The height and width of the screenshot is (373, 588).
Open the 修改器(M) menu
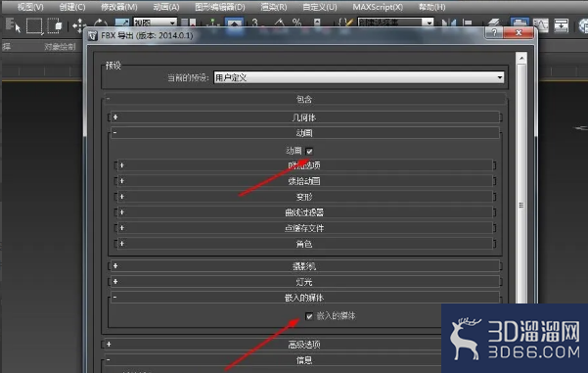pos(119,7)
